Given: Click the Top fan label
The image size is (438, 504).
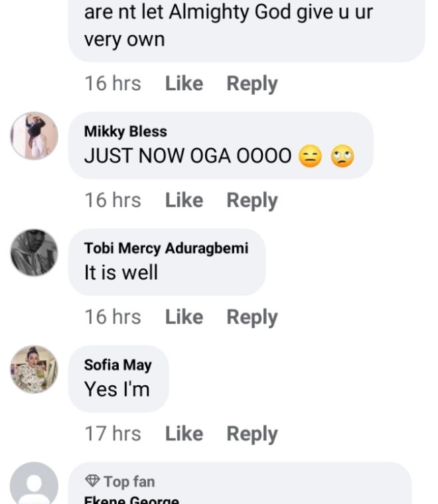Looking at the screenshot, I should point(129,481).
